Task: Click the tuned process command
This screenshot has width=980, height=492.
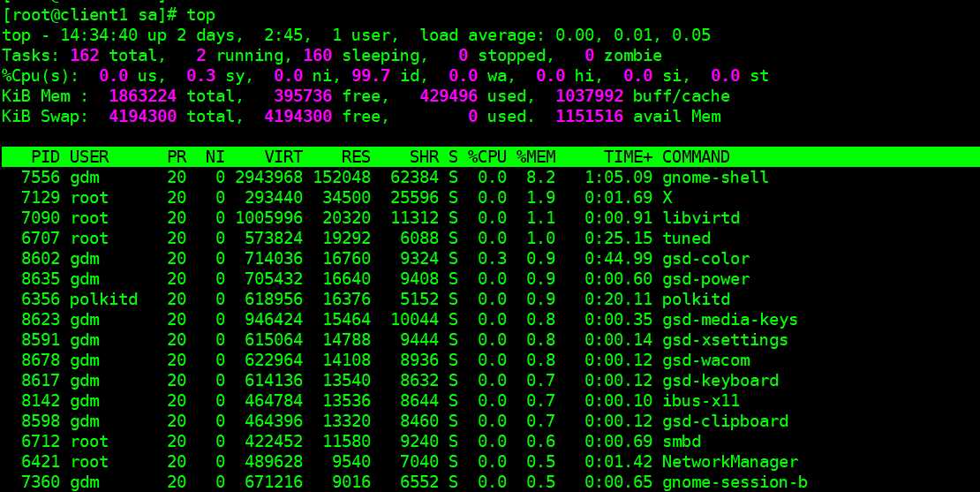Action: (686, 238)
